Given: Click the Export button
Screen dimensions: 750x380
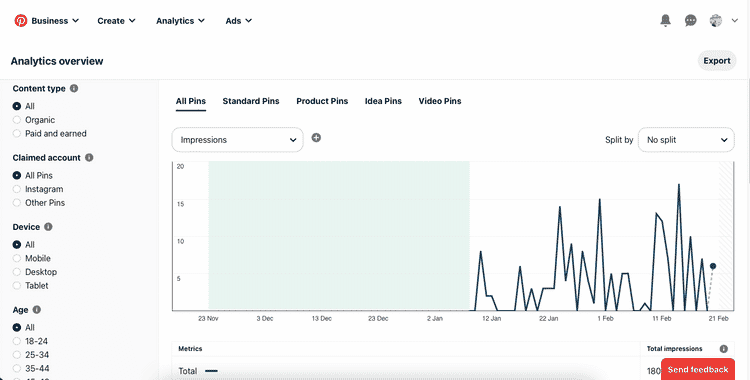Looking at the screenshot, I should tap(717, 61).
